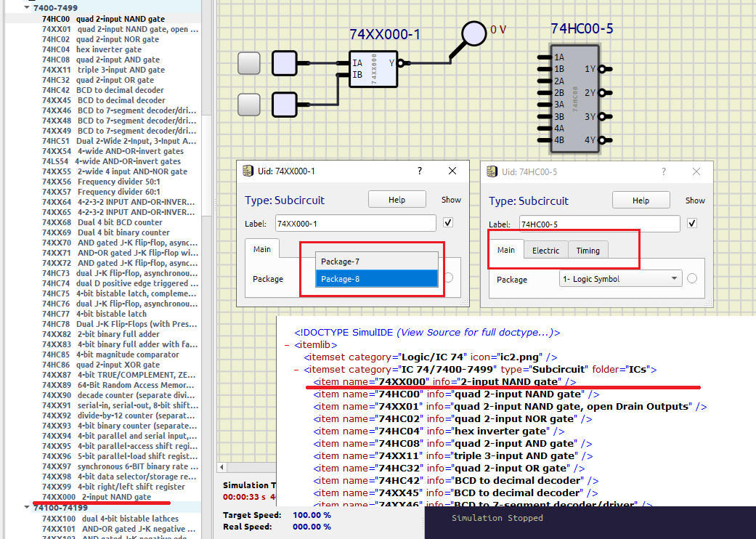Viewport: 756px width, 539px height.
Task: Click the voltage probe circle showing 0 V
Action: pos(474,33)
